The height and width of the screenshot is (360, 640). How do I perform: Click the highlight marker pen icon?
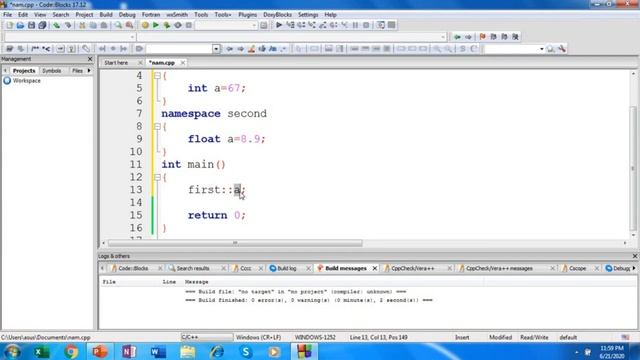[251, 49]
